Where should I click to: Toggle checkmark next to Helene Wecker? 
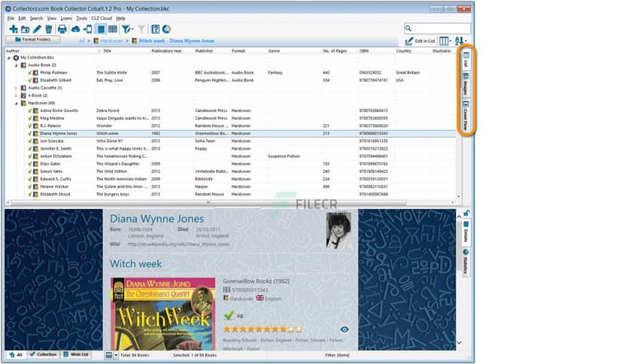(x=30, y=187)
